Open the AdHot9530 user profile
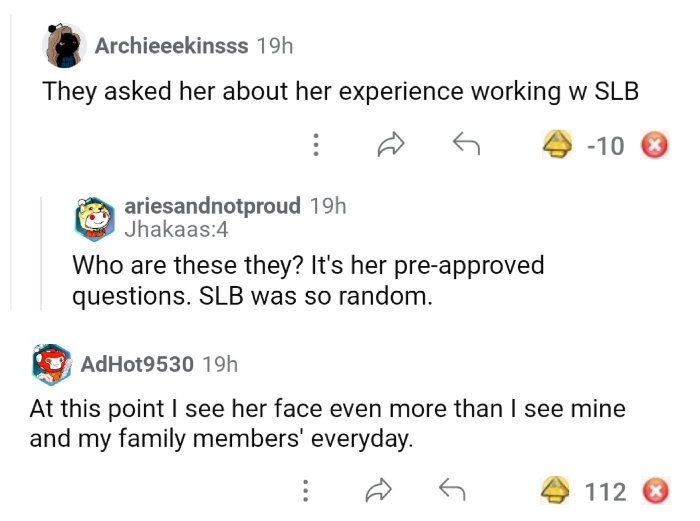The image size is (700, 521). (x=144, y=363)
